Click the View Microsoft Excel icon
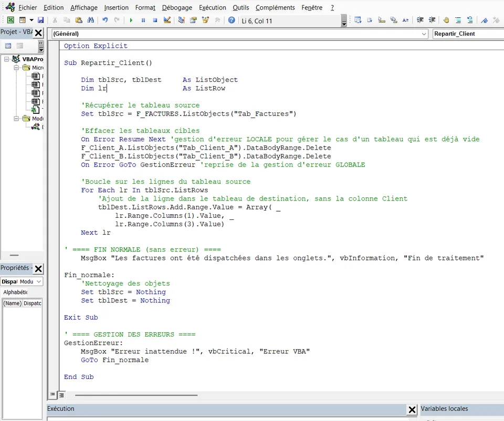The height and width of the screenshot is (421, 504). point(10,20)
